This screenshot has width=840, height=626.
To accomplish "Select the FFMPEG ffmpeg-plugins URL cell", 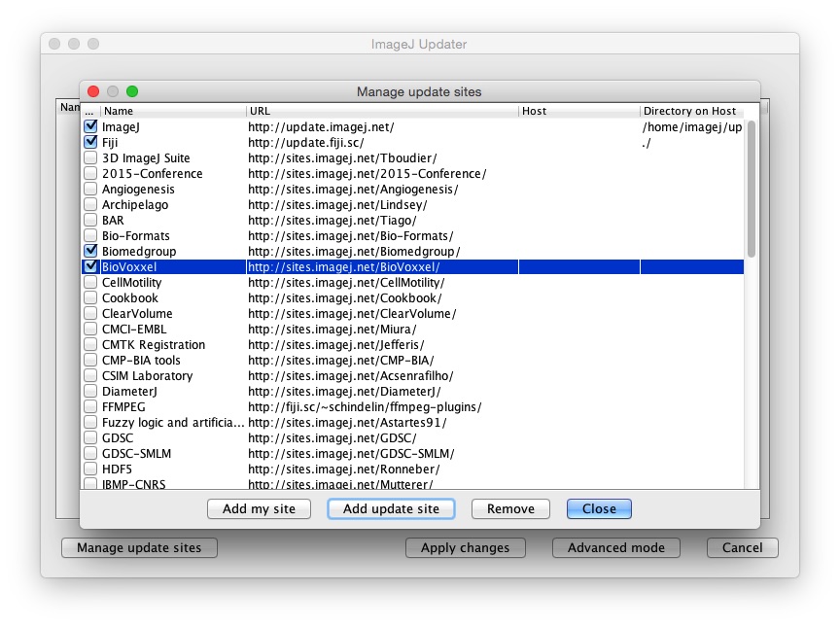I will 382,406.
